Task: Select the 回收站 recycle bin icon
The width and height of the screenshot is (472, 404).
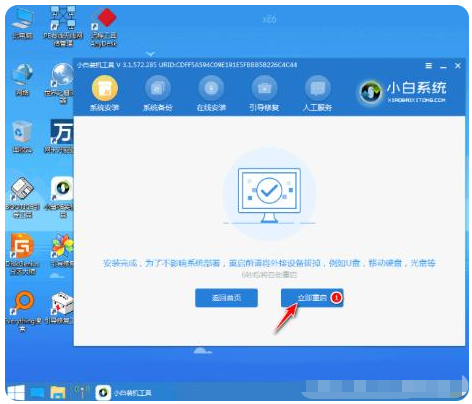Action: click(x=22, y=137)
